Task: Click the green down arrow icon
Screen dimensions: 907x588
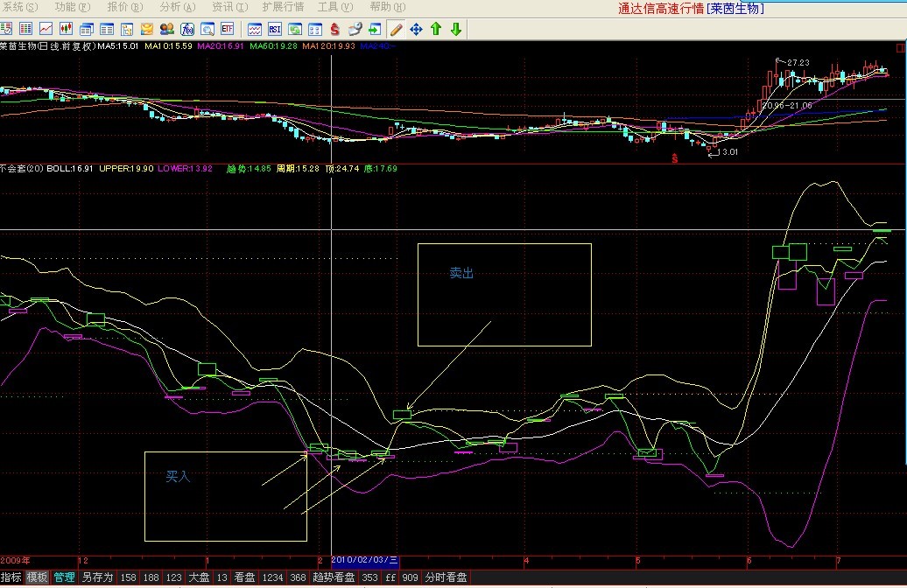Action: (456, 29)
